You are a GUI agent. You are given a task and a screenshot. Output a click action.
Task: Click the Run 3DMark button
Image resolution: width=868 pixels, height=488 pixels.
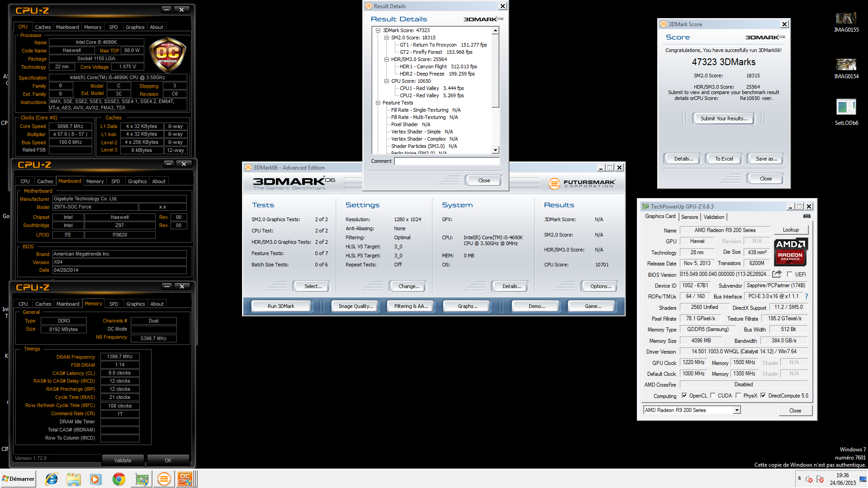[281, 306]
